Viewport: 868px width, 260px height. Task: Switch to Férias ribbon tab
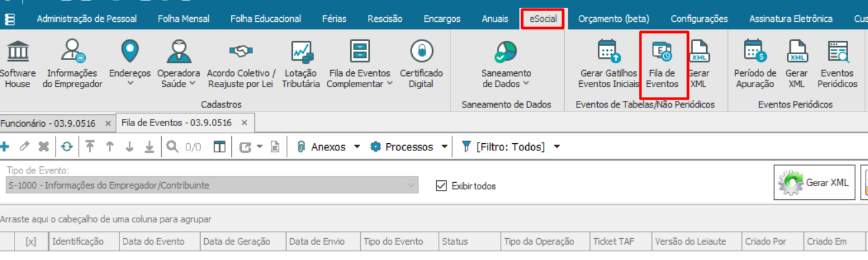click(x=334, y=19)
